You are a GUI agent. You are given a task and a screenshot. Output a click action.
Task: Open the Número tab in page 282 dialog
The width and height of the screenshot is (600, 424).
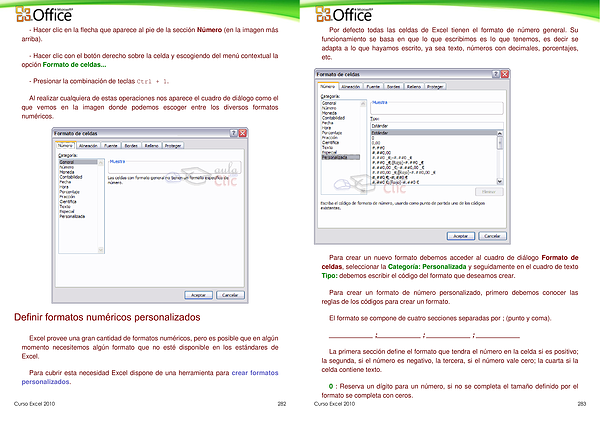65,145
